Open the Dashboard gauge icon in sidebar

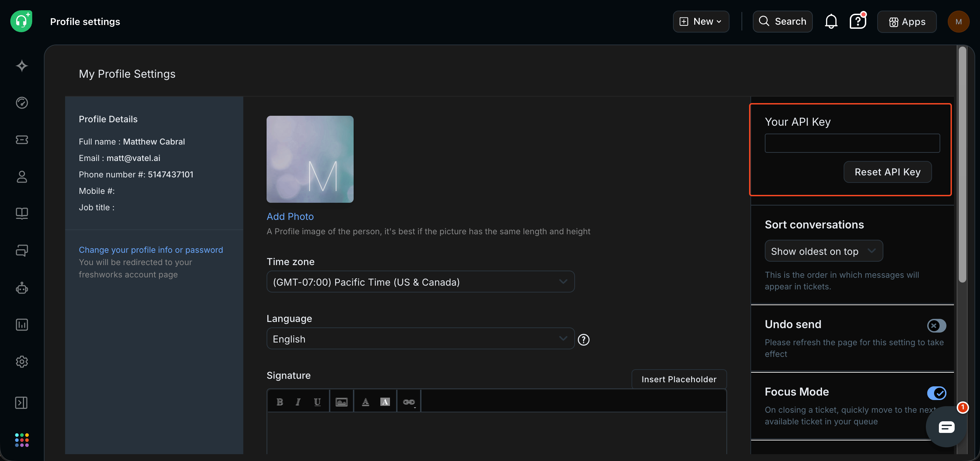pos(22,103)
